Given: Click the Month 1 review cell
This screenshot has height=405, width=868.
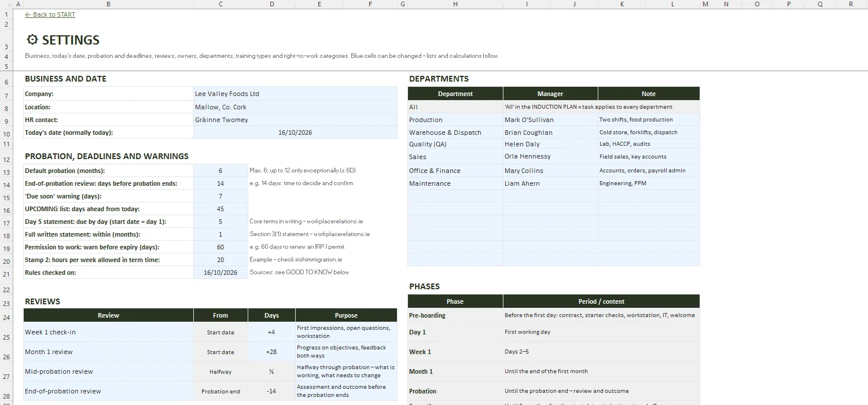Looking at the screenshot, I should (x=108, y=352).
